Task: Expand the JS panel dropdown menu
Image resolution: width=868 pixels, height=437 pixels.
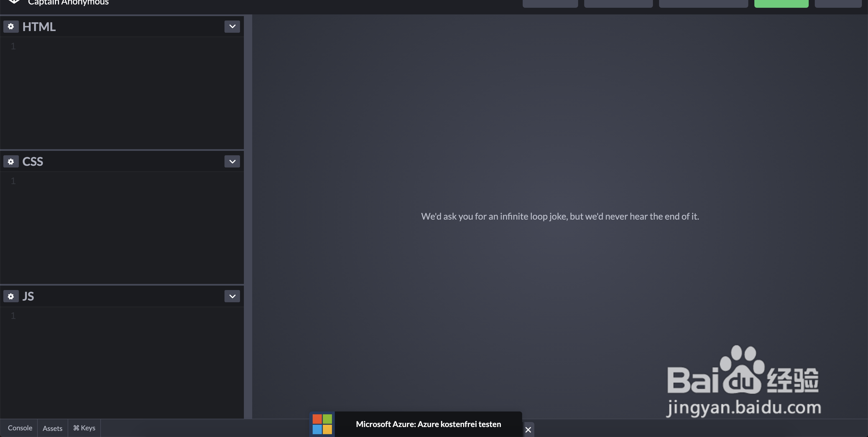Action: click(232, 296)
